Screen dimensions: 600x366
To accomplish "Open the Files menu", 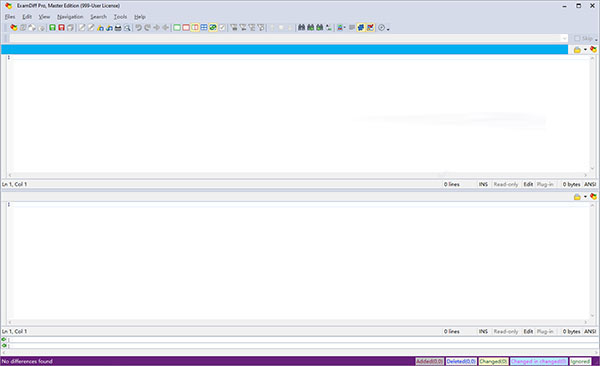I will 10,17.
